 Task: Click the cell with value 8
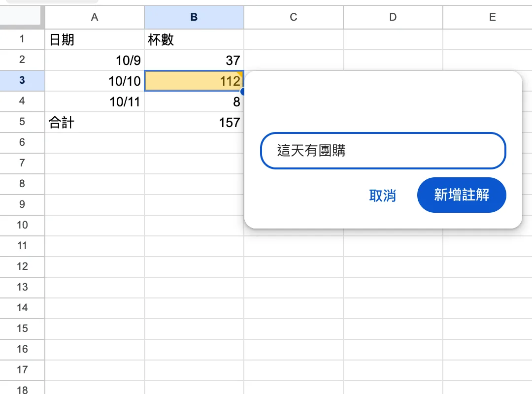[194, 101]
